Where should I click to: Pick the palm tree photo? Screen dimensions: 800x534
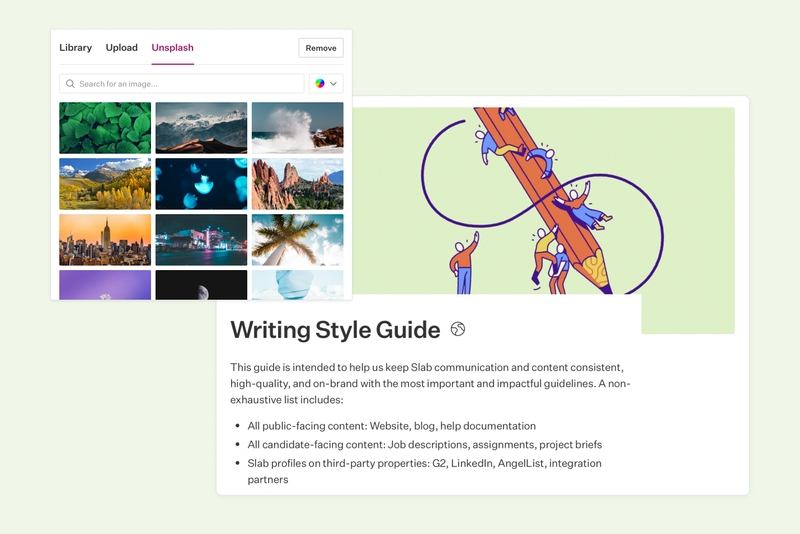tap(297, 239)
